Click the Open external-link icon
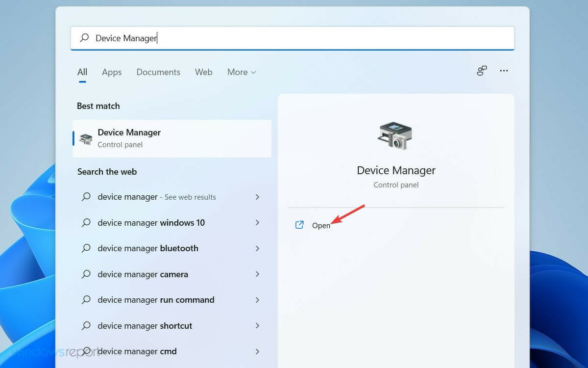This screenshot has width=588, height=368. (x=299, y=225)
